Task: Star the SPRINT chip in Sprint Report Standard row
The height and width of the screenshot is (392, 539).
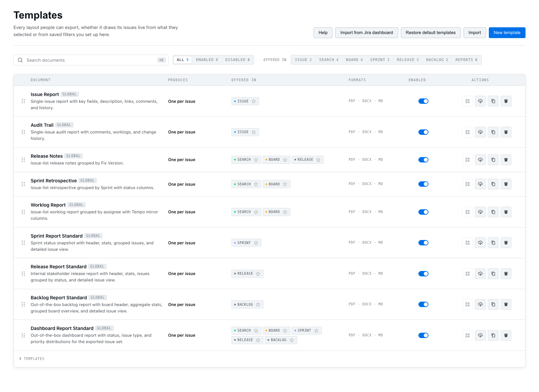Action: point(256,243)
